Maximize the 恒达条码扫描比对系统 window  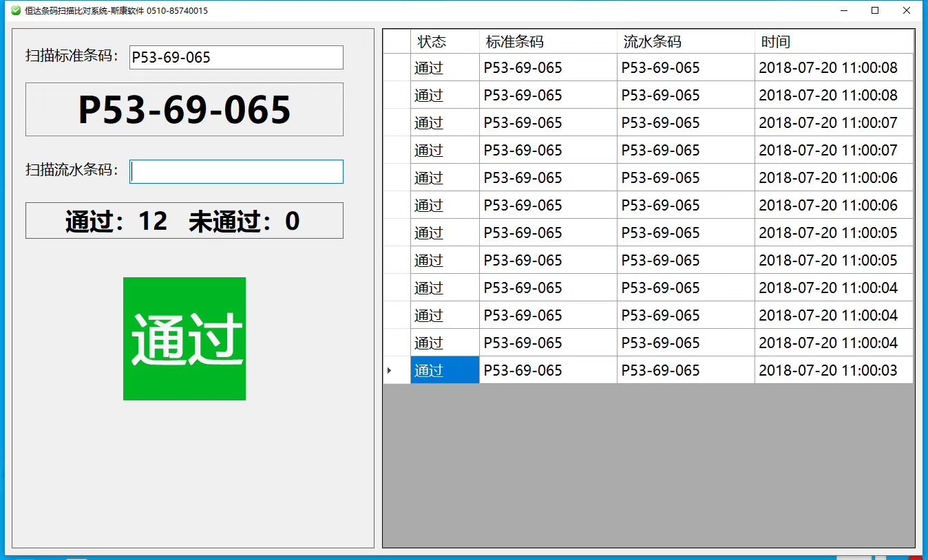pyautogui.click(x=876, y=10)
